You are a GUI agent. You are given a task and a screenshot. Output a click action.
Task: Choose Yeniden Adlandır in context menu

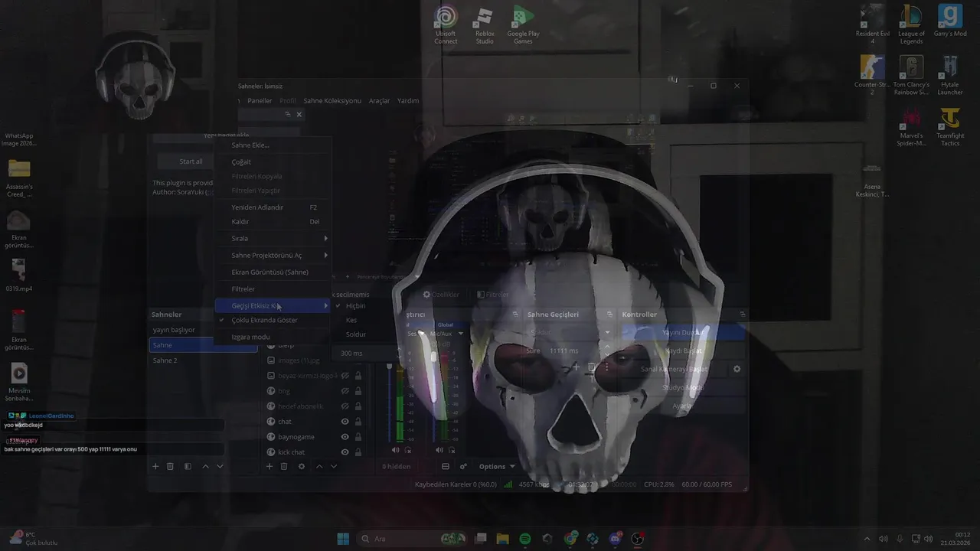[x=273, y=207]
